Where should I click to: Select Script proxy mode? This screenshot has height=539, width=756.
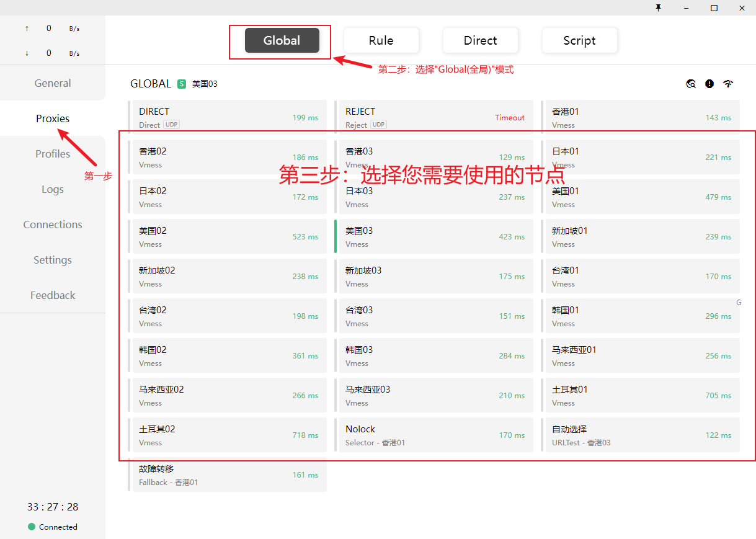tap(579, 40)
